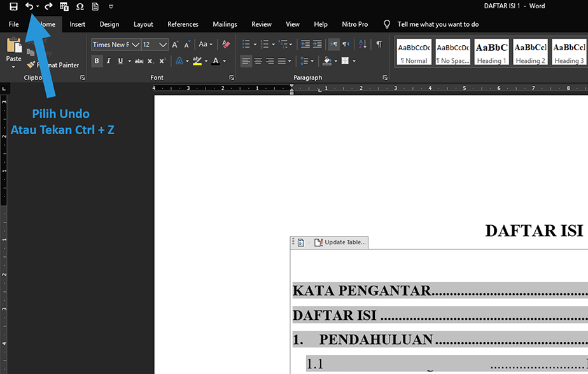This screenshot has height=374, width=588.
Task: Open the bullet library dropdown arrow
Action: 255,45
